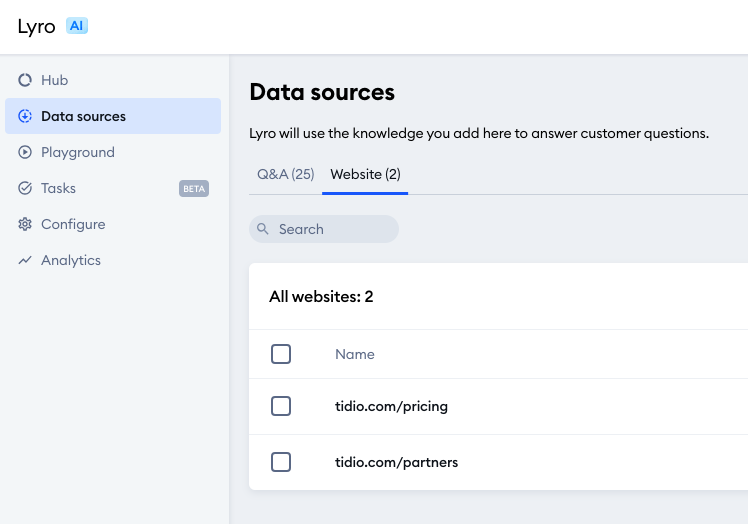Click the tidio.com/partners website entry
The height and width of the screenshot is (524, 748).
tap(396, 462)
